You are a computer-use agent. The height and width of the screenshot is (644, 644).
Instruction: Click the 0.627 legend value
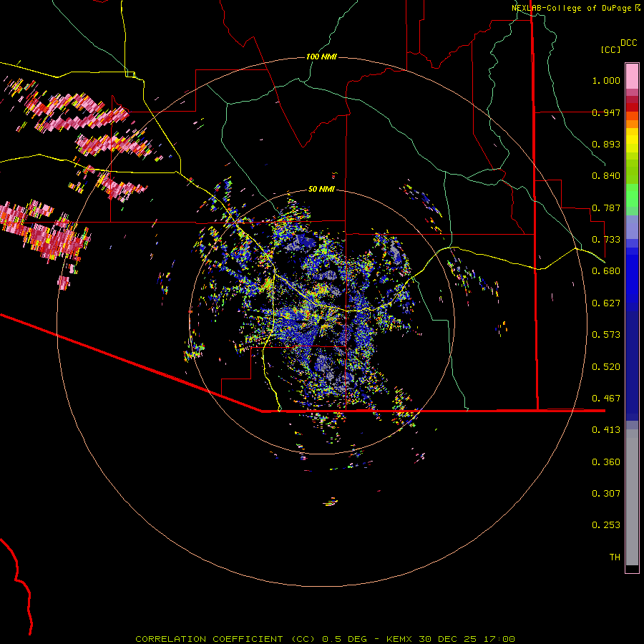(x=606, y=303)
